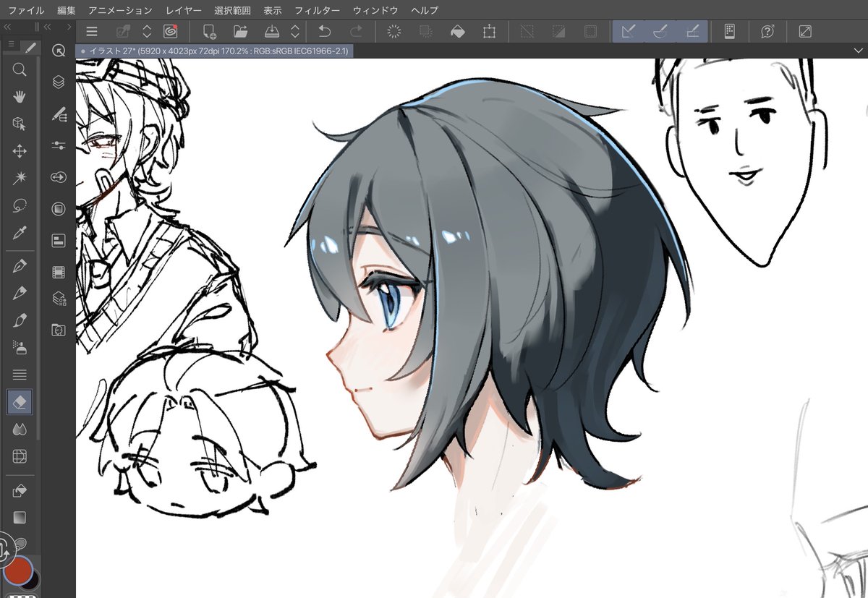
Task: Open the Navigator panel icon
Action: (x=59, y=209)
